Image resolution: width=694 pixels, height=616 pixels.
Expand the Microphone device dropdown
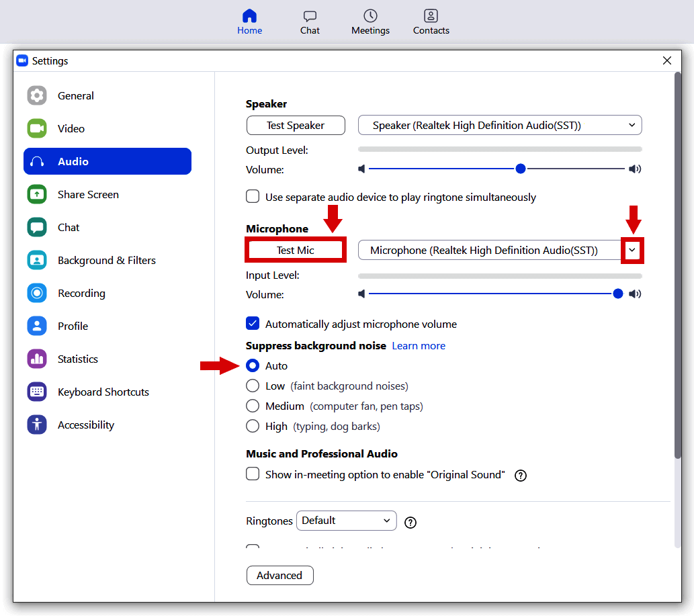(632, 250)
